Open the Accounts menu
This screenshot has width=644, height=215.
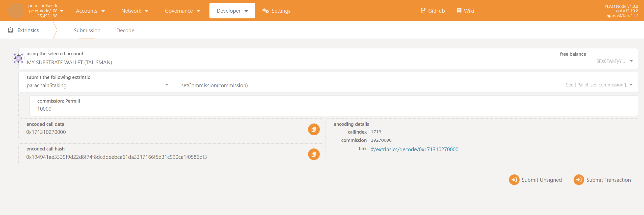90,11
